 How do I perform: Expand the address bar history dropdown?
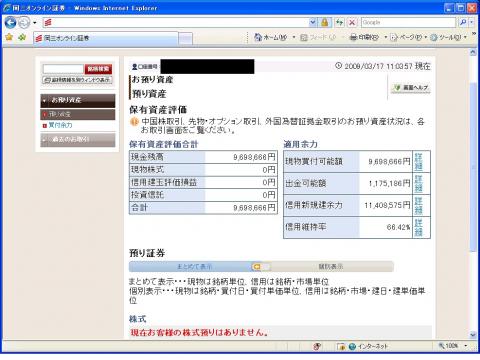(313, 22)
